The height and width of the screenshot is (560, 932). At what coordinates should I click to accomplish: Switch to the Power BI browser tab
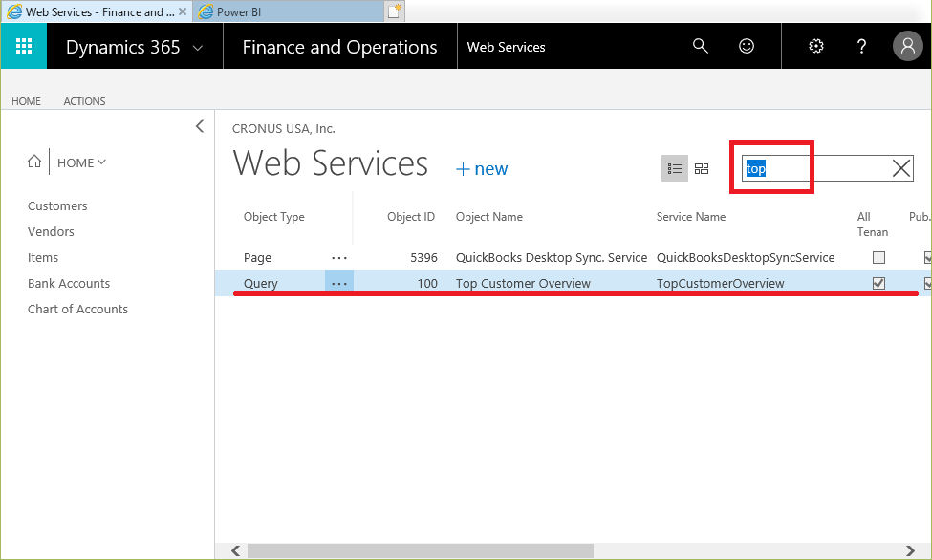click(289, 11)
